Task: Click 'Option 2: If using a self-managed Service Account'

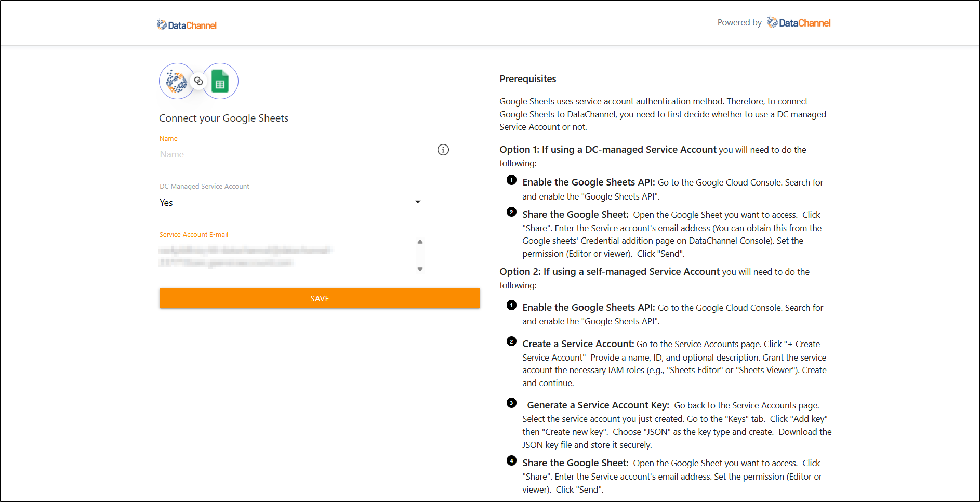Action: tap(610, 272)
